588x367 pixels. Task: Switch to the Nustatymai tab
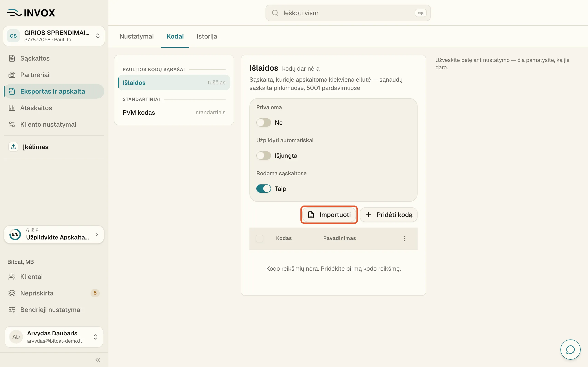coord(137,36)
